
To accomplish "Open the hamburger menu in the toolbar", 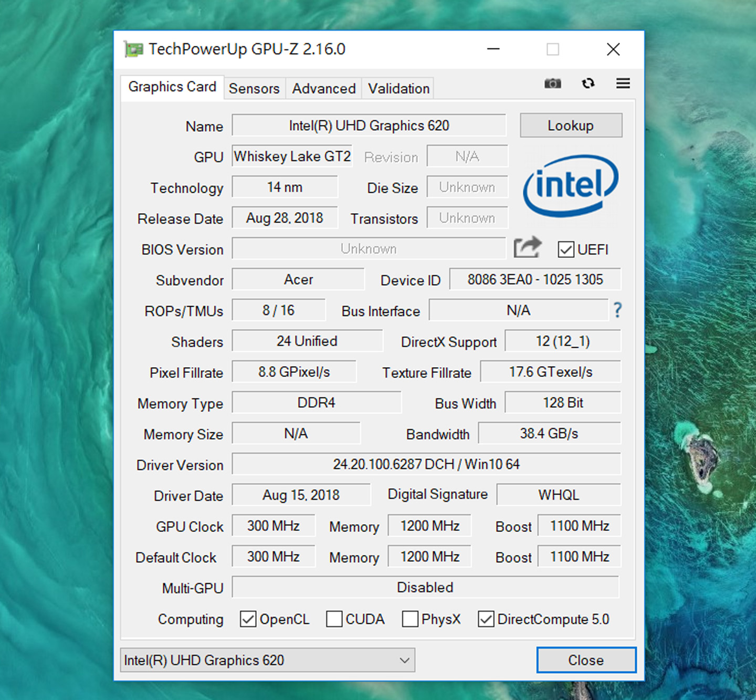I will click(x=623, y=83).
